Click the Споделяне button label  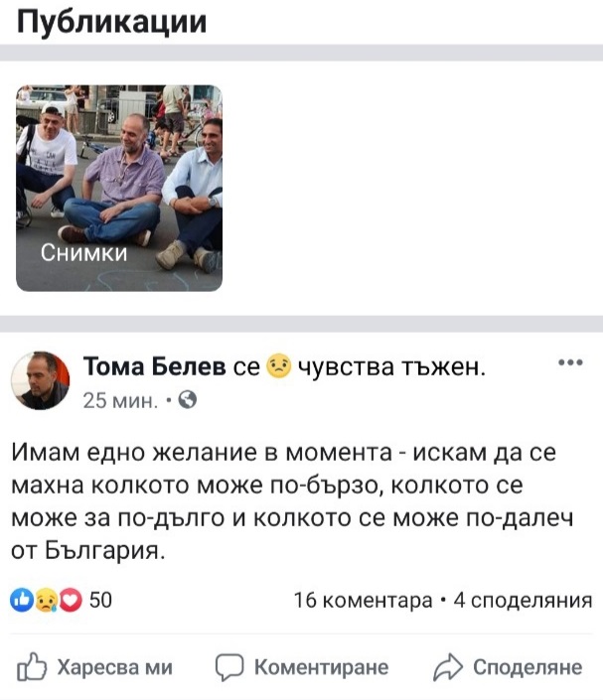pyautogui.click(x=528, y=667)
